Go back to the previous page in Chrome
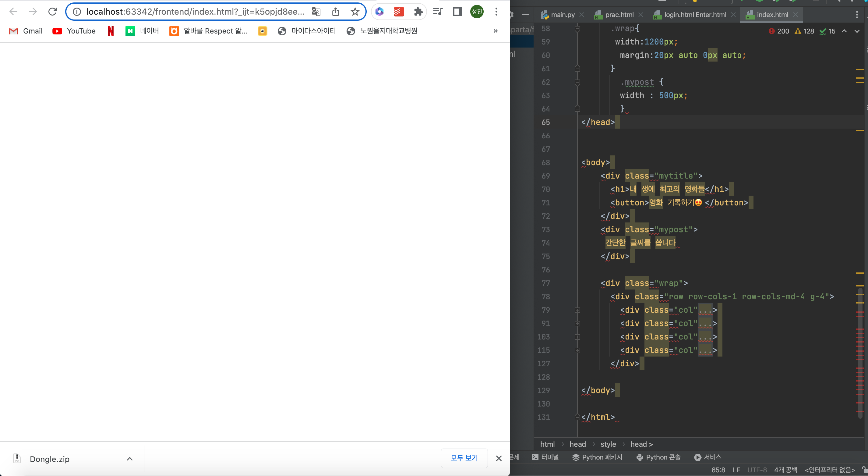The height and width of the screenshot is (476, 868). click(x=13, y=12)
